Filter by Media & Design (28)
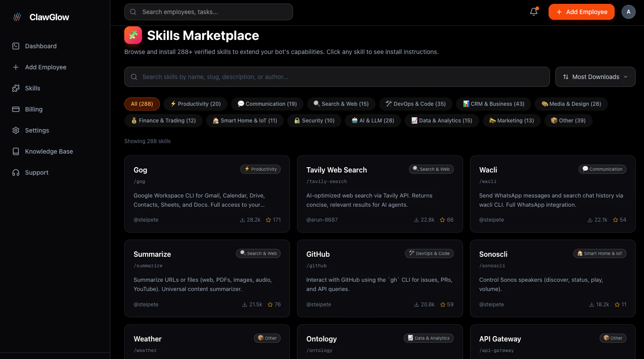The height and width of the screenshot is (359, 644). (571, 104)
